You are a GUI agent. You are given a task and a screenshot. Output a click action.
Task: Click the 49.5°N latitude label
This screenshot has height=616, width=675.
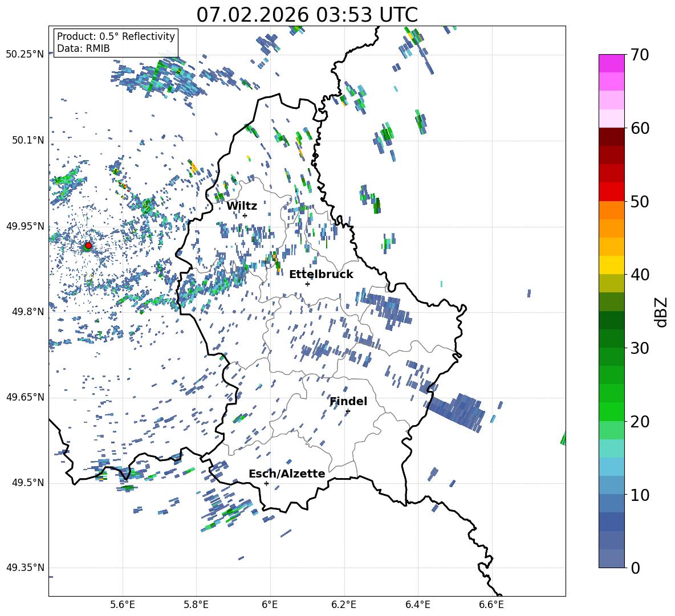27,483
